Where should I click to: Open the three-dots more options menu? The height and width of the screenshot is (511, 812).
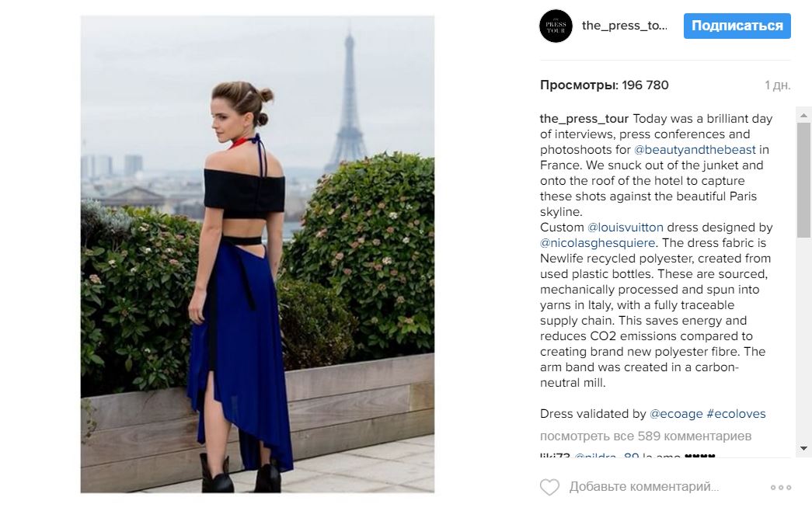[780, 487]
